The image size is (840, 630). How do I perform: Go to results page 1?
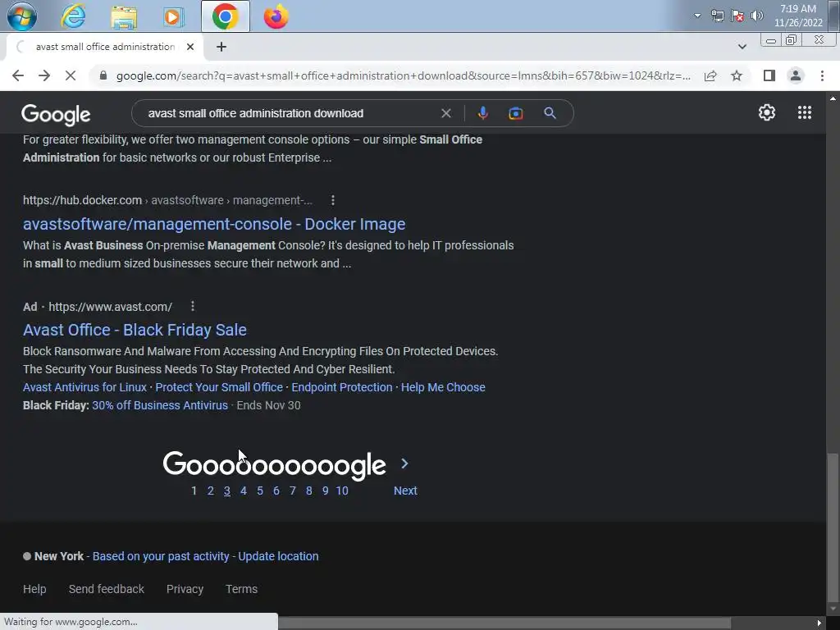pos(194,491)
